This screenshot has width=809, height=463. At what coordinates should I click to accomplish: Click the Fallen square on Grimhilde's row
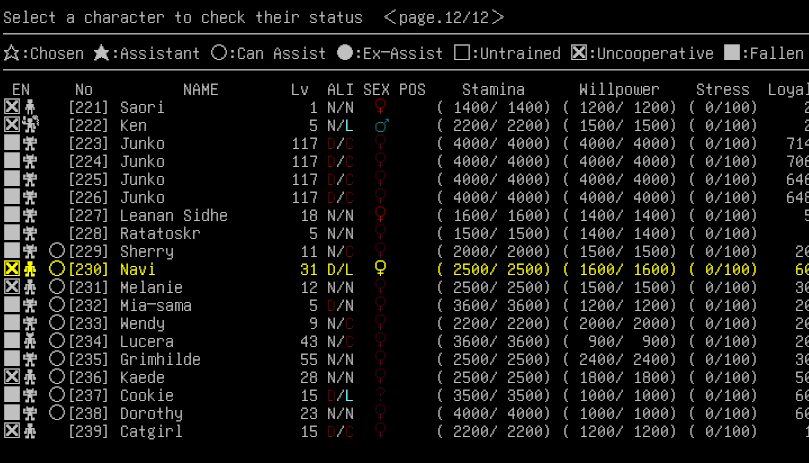pos(12,359)
